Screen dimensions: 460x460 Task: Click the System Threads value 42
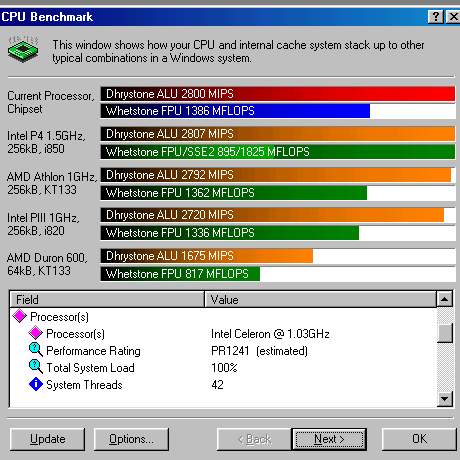[217, 385]
